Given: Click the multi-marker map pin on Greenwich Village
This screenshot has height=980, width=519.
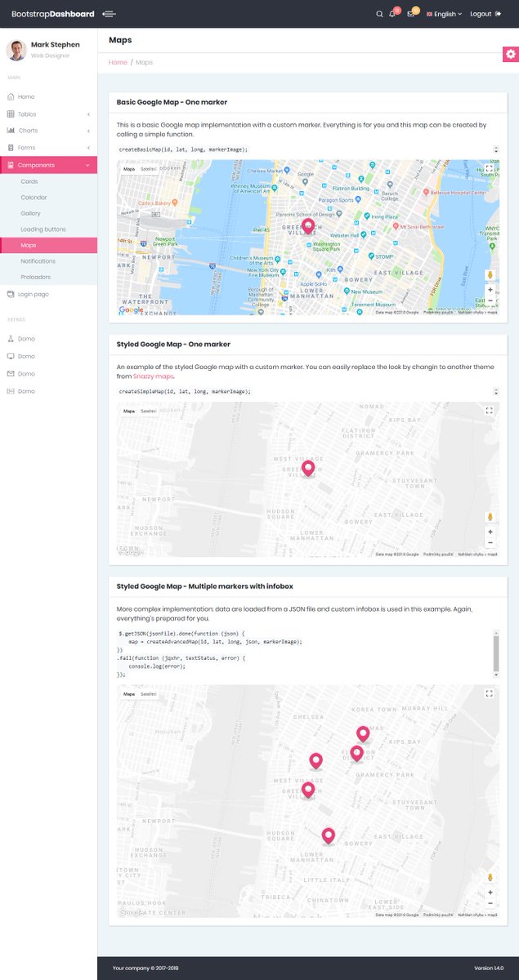Looking at the screenshot, I should point(308,790).
